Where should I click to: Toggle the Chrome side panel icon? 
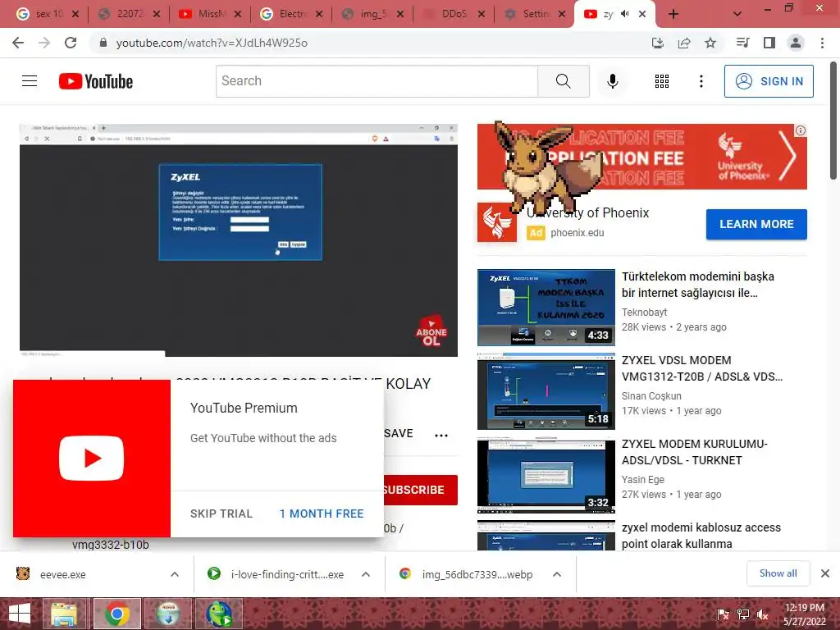tap(769, 43)
